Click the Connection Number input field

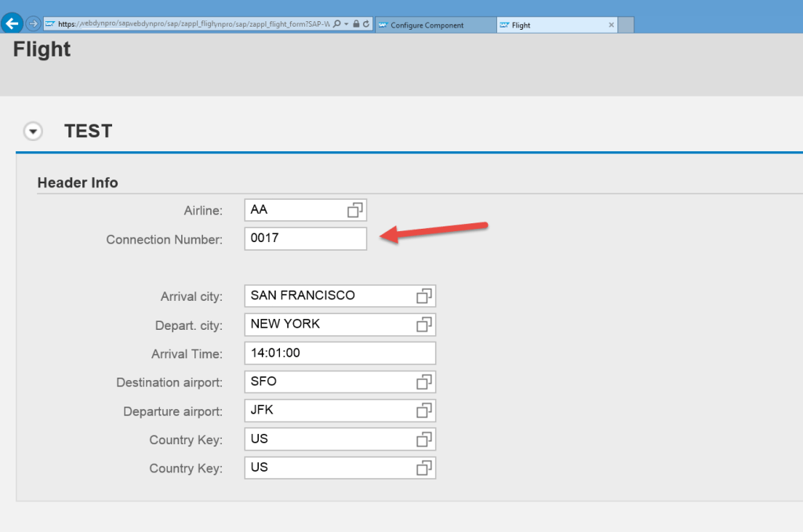(305, 238)
